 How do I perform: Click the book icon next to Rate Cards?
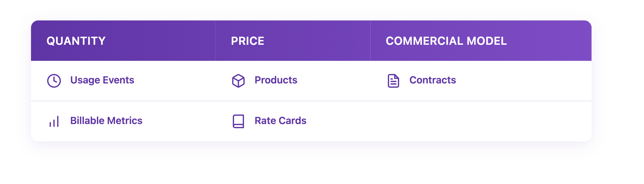238,121
